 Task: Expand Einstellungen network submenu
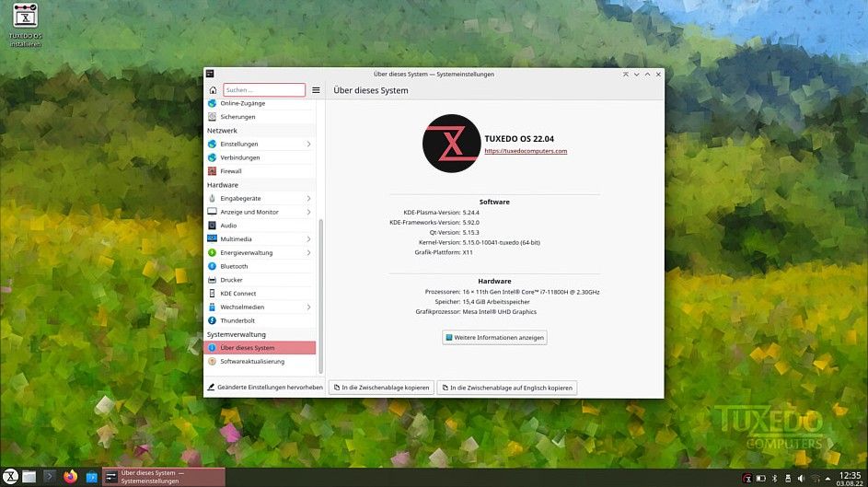(x=308, y=144)
